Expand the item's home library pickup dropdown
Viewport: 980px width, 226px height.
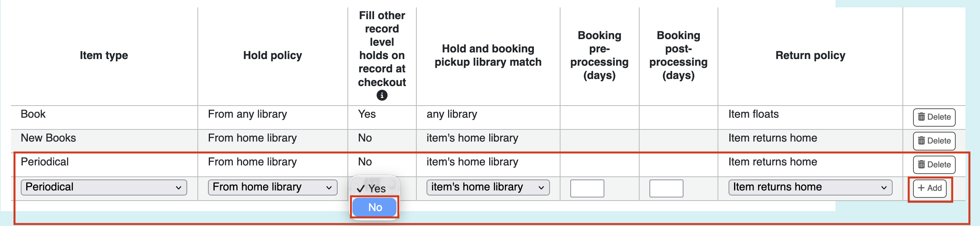488,187
